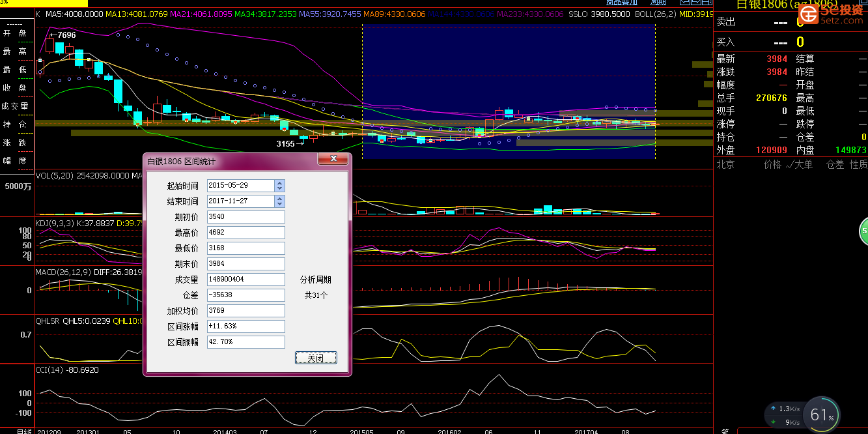The width and height of the screenshot is (868, 434).
Task: Click the 201505 date on the time axis
Action: tap(363, 431)
